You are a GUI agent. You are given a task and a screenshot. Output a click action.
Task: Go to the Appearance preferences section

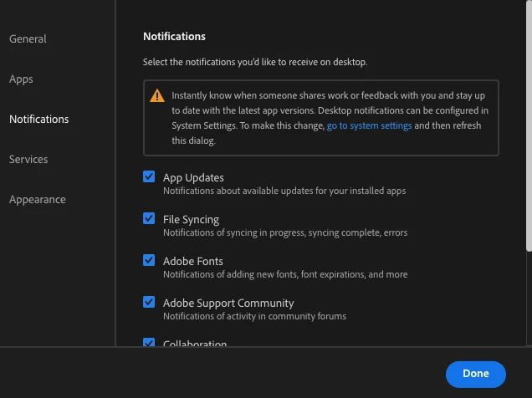38,200
